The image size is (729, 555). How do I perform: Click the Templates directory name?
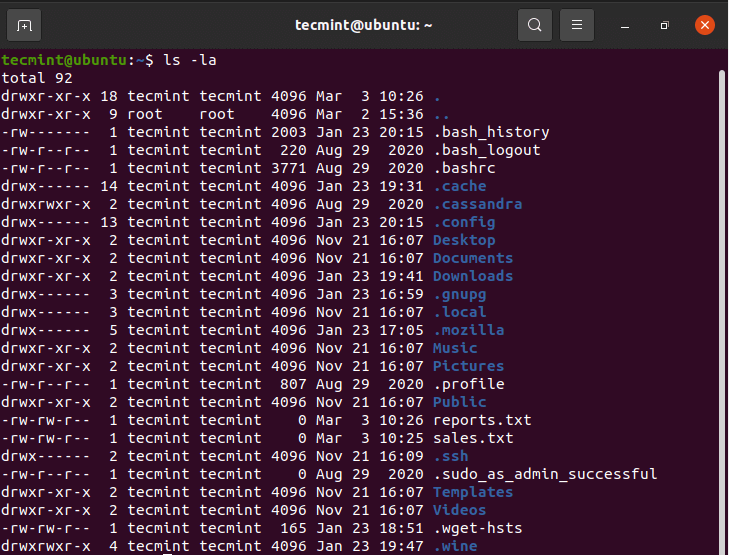[x=473, y=492]
